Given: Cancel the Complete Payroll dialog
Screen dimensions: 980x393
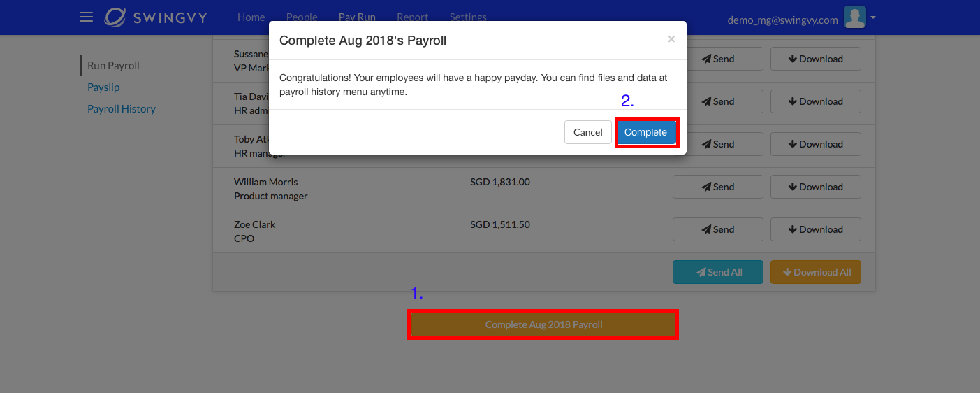Looking at the screenshot, I should point(588,132).
